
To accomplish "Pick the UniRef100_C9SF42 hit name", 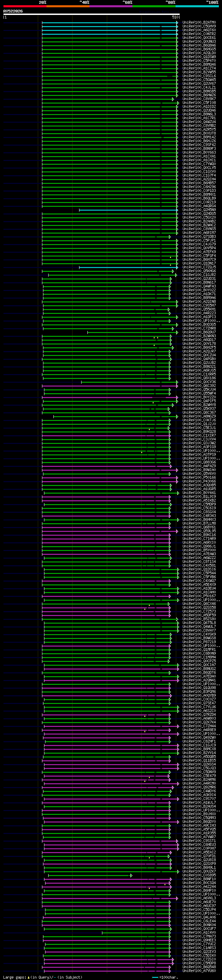I will click(x=199, y=145).
